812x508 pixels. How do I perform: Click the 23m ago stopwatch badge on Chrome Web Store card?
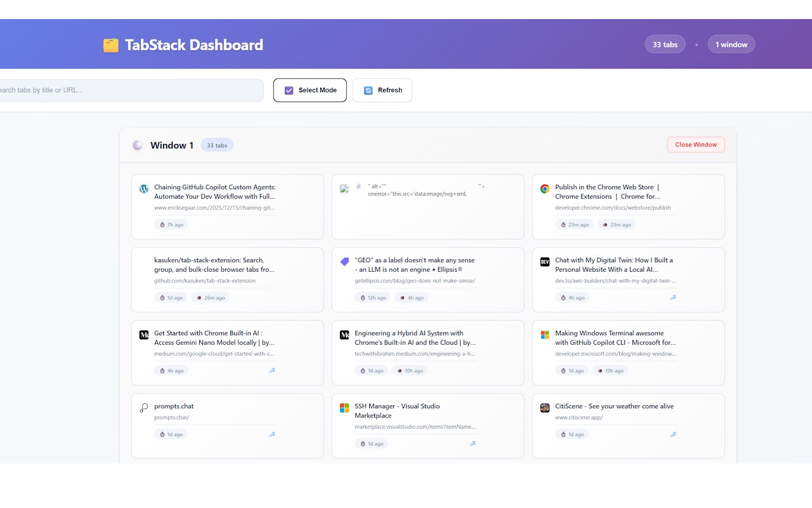pyautogui.click(x=573, y=224)
